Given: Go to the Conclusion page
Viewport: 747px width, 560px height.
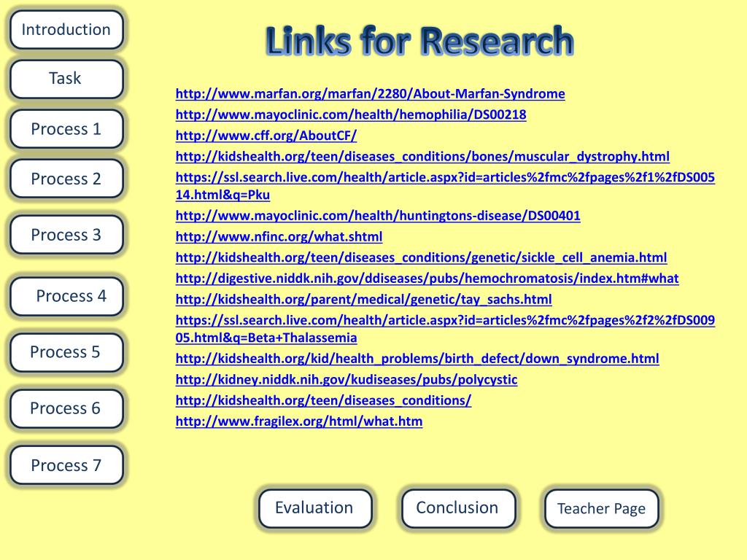Looking at the screenshot, I should pos(458,508).
